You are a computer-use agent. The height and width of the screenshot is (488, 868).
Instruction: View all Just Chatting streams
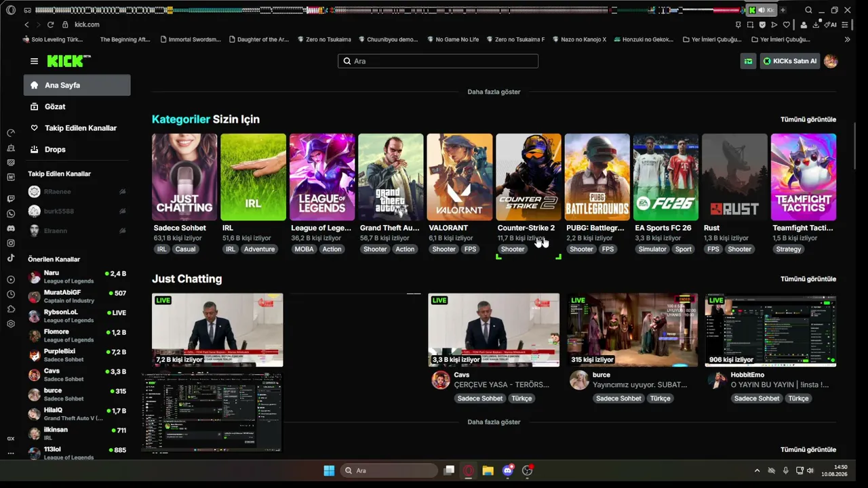pos(808,279)
